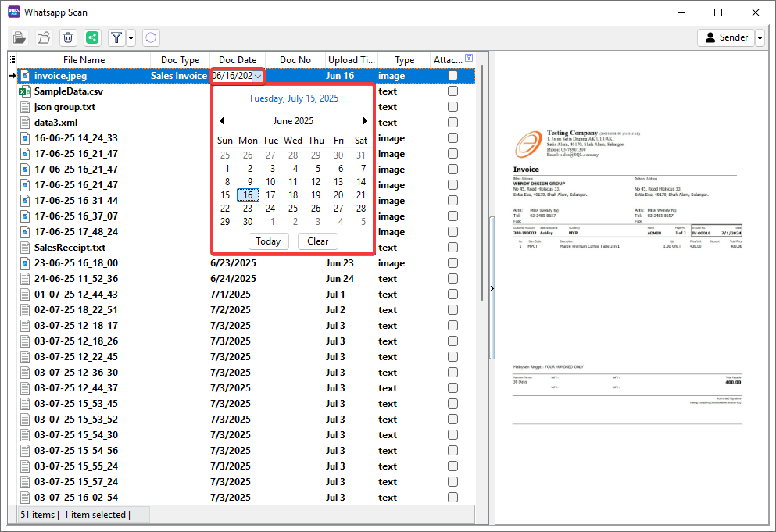776x532 pixels.
Task: Expand the Sender dropdown arrow
Action: pyautogui.click(x=760, y=37)
